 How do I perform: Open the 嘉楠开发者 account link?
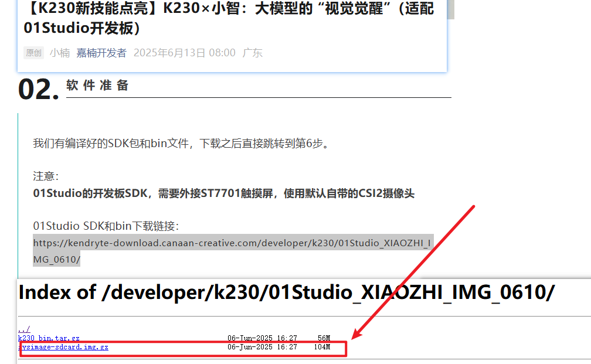coord(101,53)
